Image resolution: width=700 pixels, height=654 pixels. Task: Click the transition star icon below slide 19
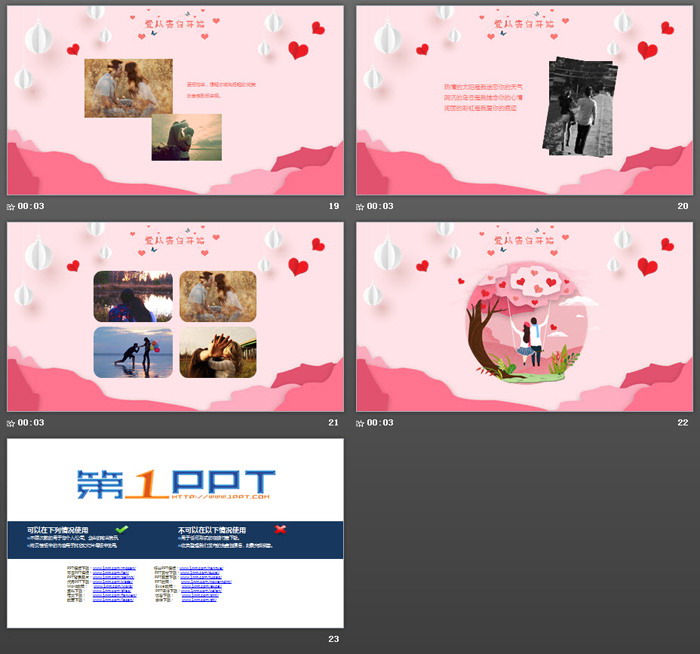(x=11, y=206)
